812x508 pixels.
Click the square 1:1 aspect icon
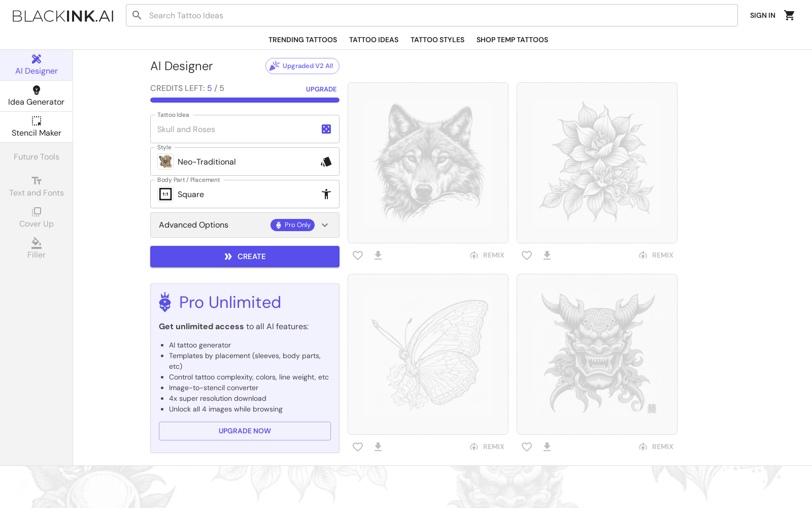click(165, 194)
